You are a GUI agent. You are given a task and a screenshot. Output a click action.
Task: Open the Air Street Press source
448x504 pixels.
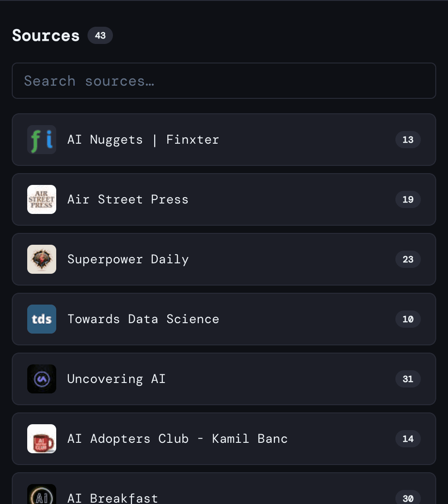coord(127,199)
